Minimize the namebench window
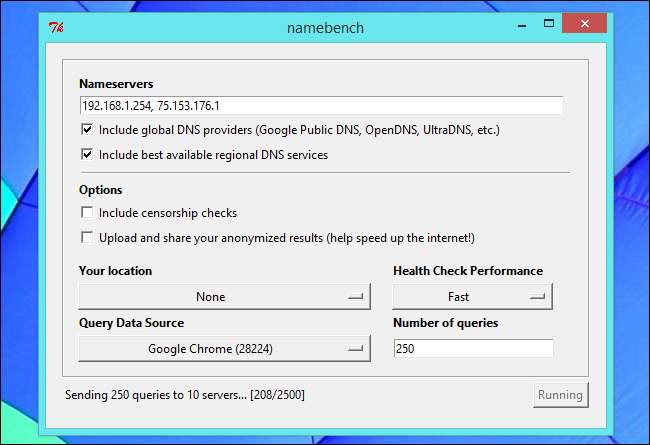The width and height of the screenshot is (650, 445). (522, 26)
